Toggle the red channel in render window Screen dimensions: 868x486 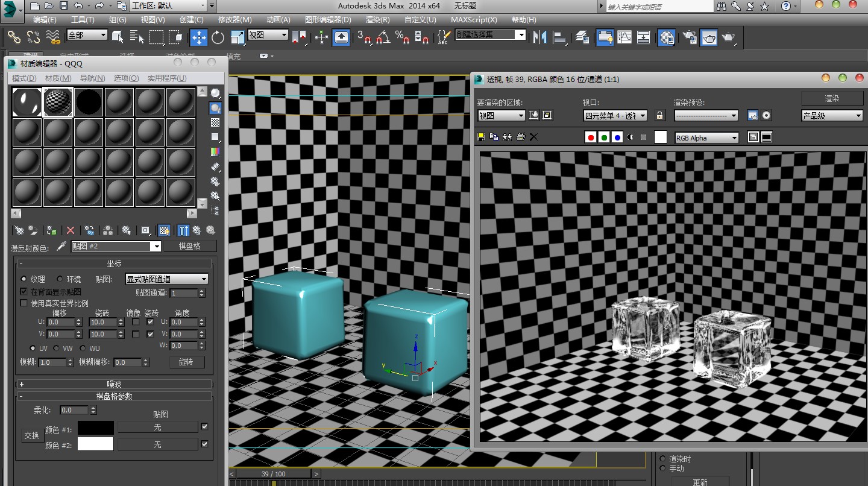[x=591, y=137]
